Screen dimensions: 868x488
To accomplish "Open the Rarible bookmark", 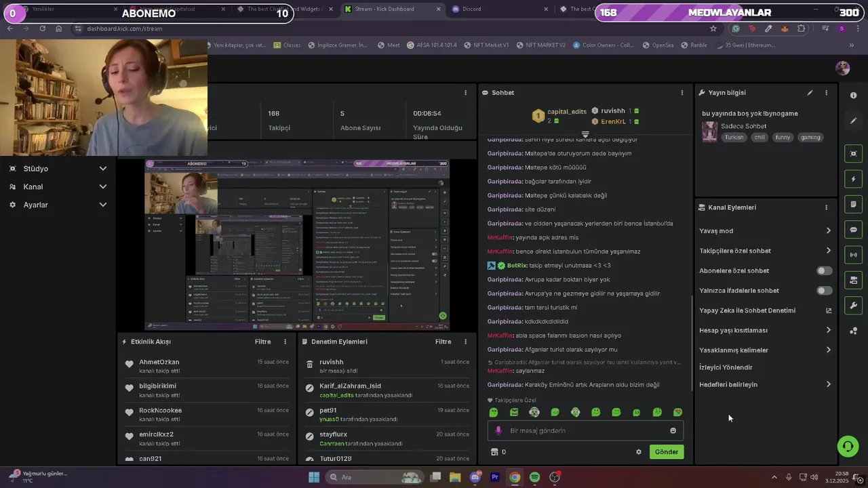I will 694,45.
